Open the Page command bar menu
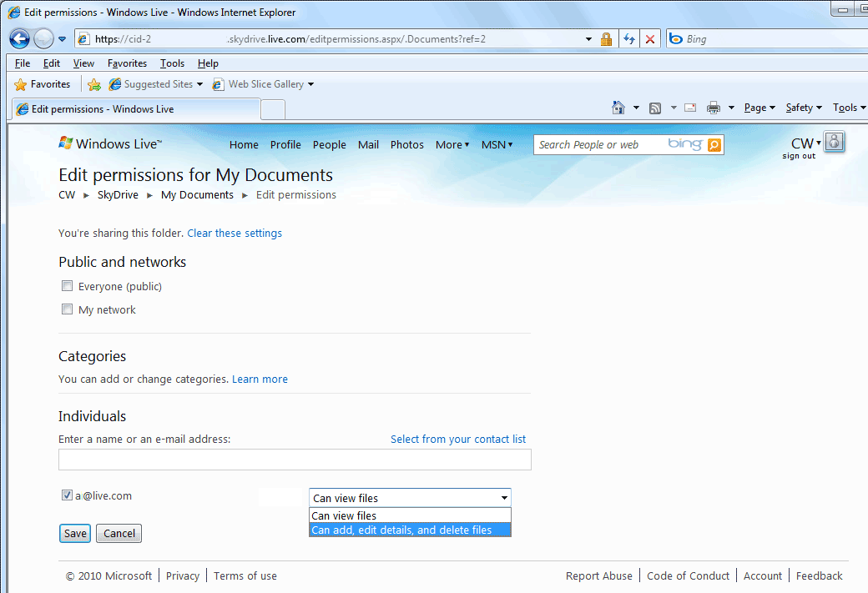The height and width of the screenshot is (593, 868). tap(759, 108)
